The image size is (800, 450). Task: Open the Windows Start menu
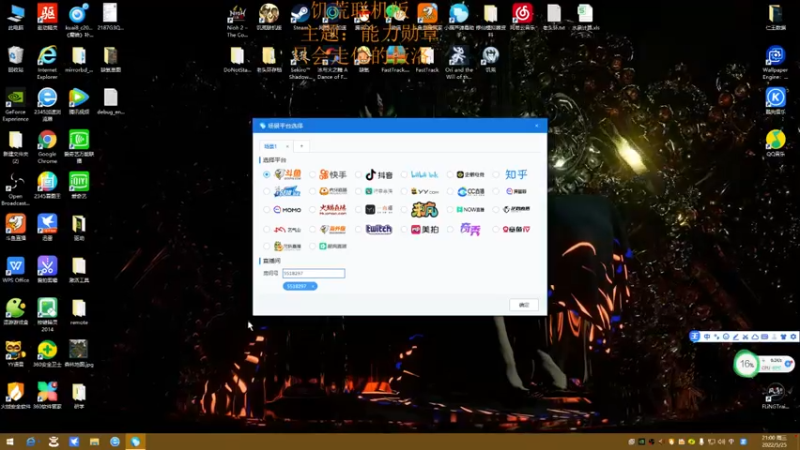click(10, 442)
